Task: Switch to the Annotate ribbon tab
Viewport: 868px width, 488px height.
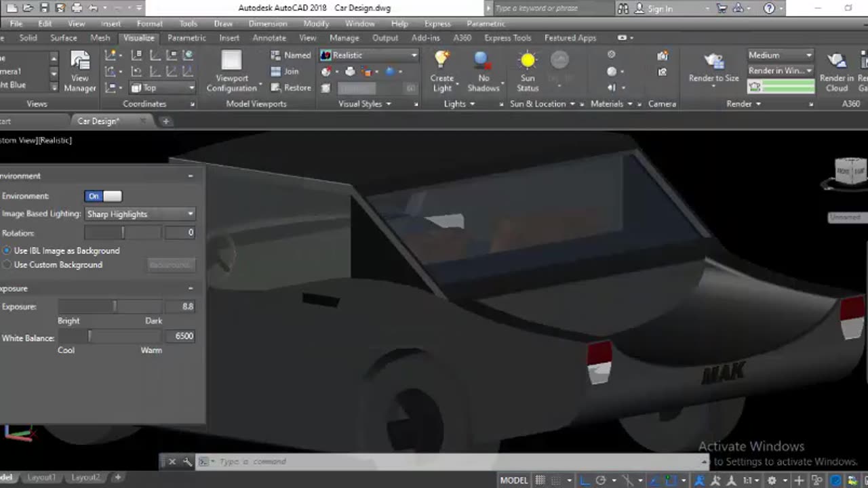Action: [x=269, y=38]
